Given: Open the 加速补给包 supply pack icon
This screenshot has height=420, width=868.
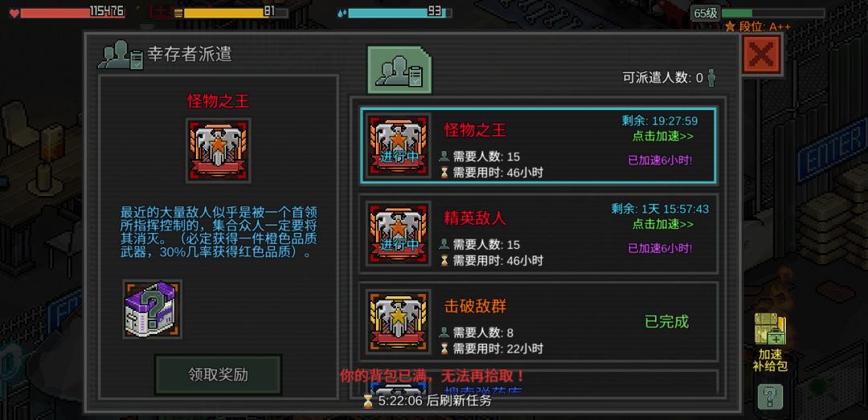Looking at the screenshot, I should [770, 341].
